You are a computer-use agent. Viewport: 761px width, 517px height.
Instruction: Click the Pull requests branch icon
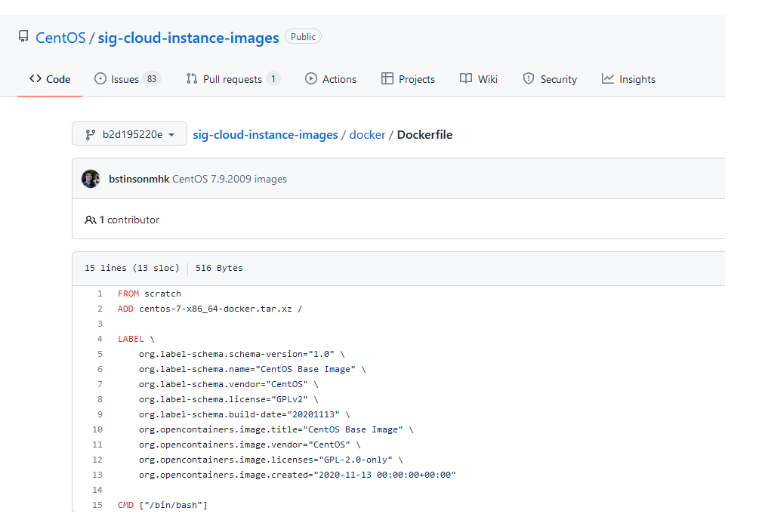point(192,79)
